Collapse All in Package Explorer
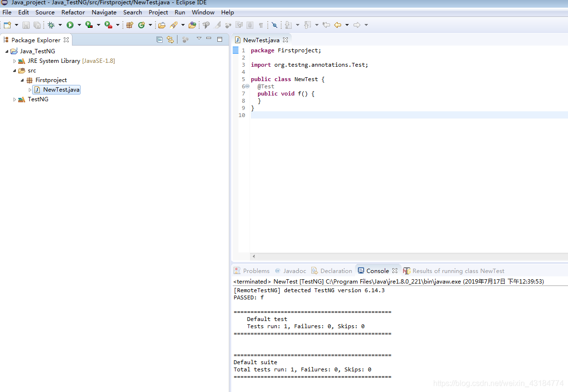 pyautogui.click(x=159, y=39)
